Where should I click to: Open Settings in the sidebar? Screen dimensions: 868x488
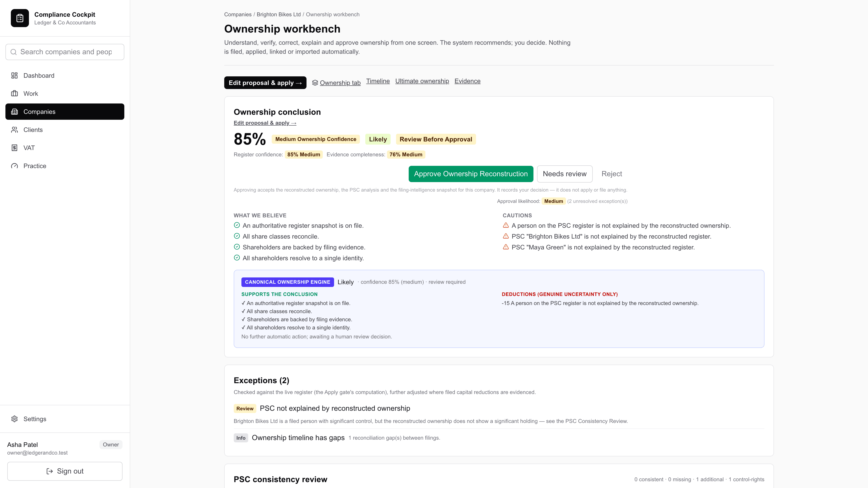(x=65, y=419)
